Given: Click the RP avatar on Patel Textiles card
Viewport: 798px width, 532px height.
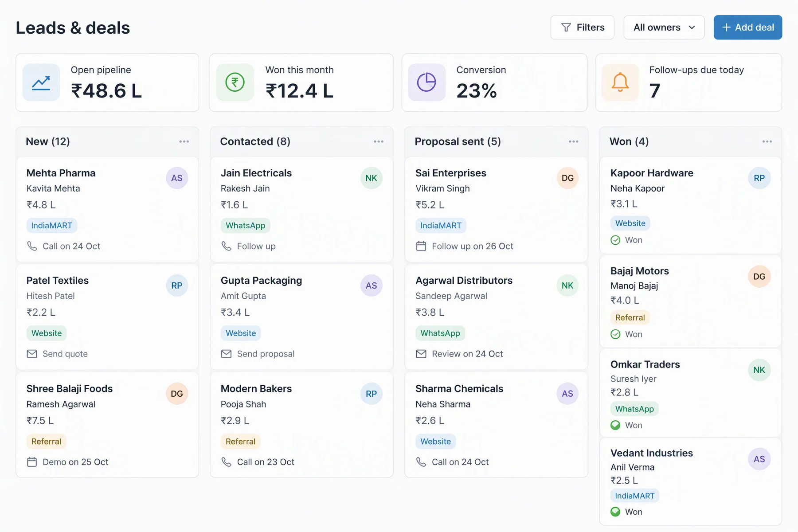Looking at the screenshot, I should pyautogui.click(x=177, y=286).
